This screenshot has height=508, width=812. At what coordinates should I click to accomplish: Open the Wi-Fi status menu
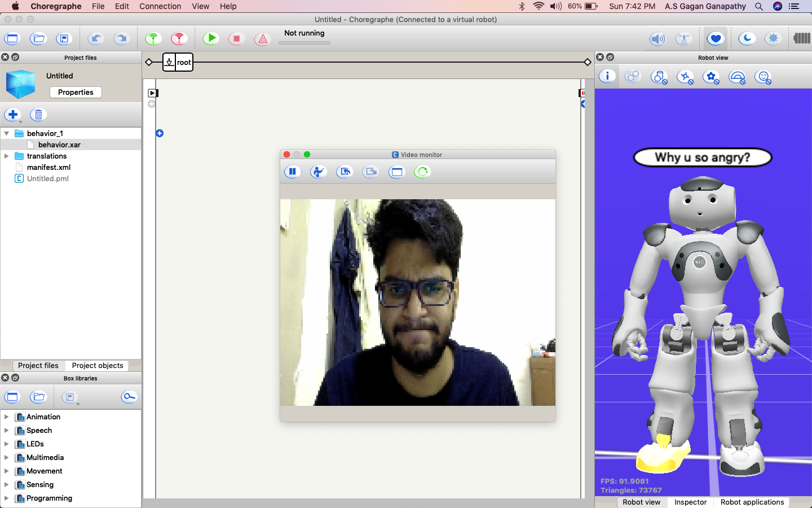coord(539,6)
